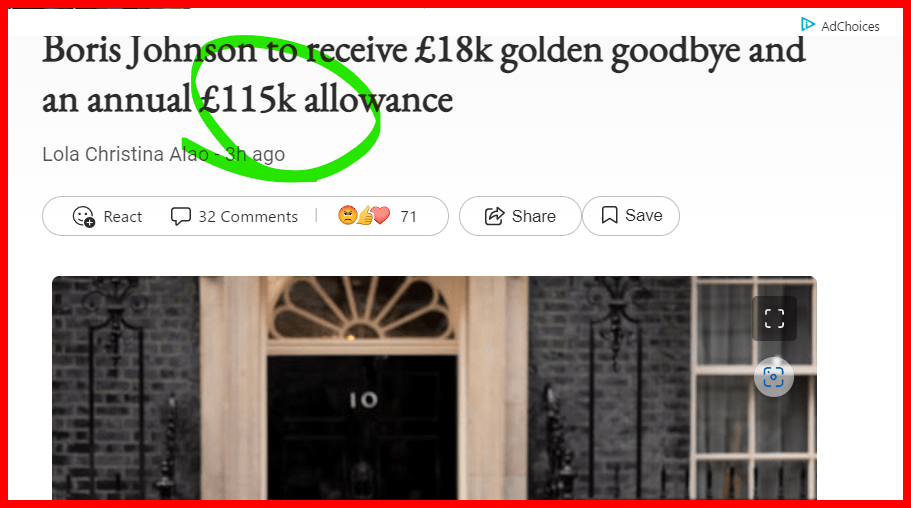
Task: Click the Boris Johnson article headline
Action: (424, 75)
